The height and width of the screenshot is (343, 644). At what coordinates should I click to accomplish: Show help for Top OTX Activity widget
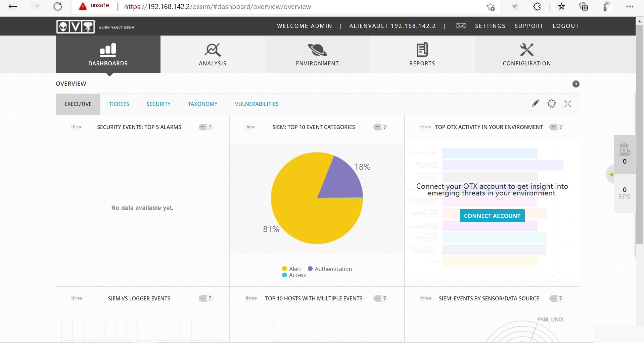pyautogui.click(x=560, y=127)
